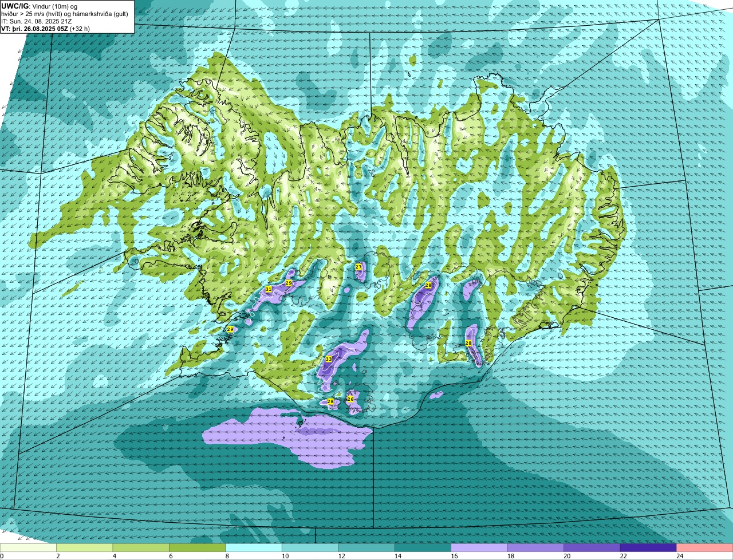
Task: Select the 12–14 m/s teal legend swatch
Action: coord(366,547)
